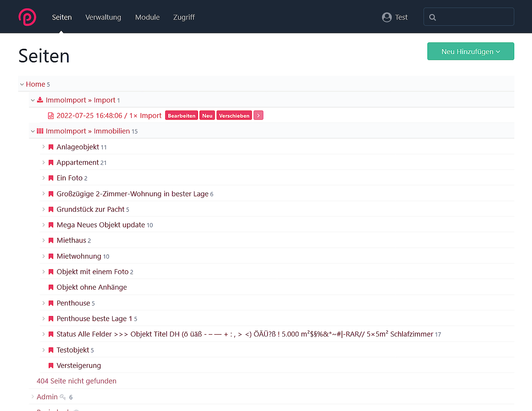The width and height of the screenshot is (532, 411).
Task: Show more actions arrow for import entry
Action: (x=258, y=116)
